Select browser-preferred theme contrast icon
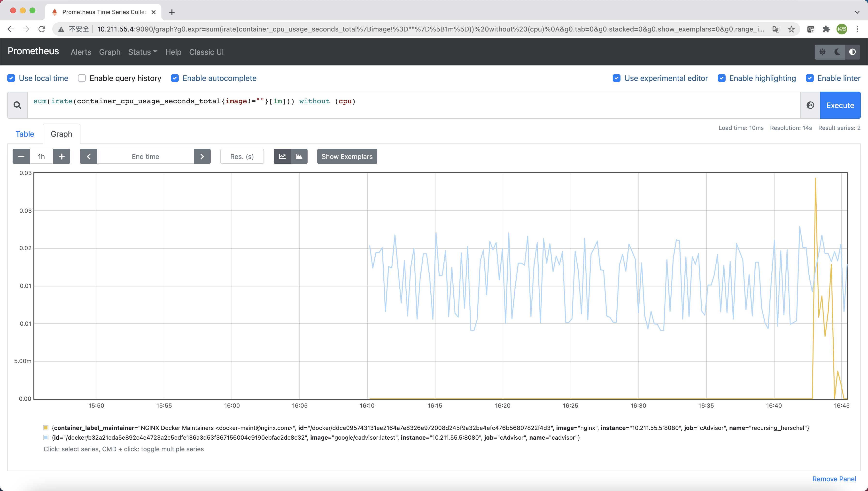Image resolution: width=868 pixels, height=491 pixels. click(852, 52)
